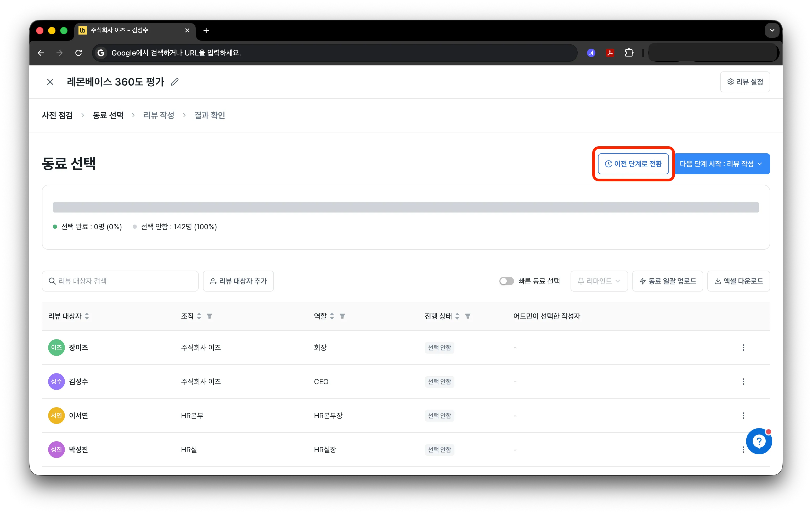
Task: Go back in browser history
Action: tap(41, 53)
